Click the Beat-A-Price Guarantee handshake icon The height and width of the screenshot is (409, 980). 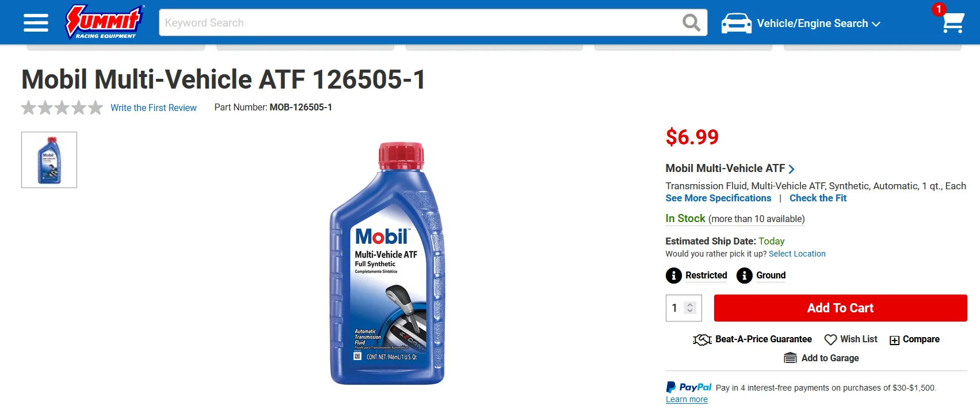[702, 340]
